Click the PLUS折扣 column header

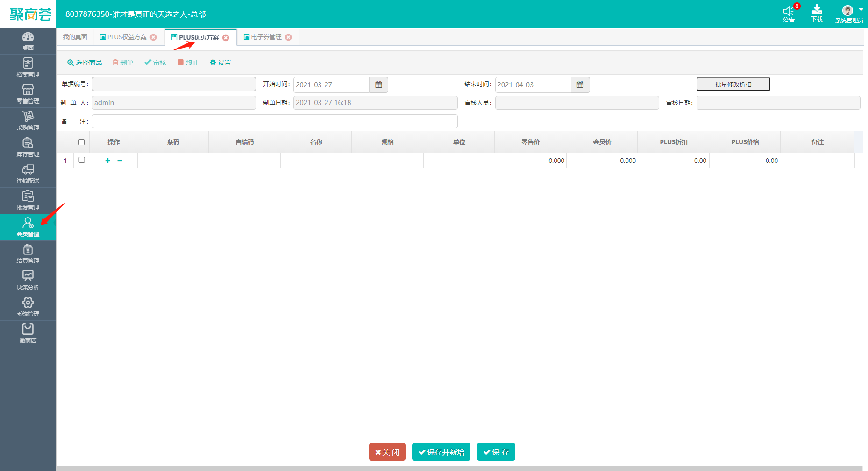(673, 142)
